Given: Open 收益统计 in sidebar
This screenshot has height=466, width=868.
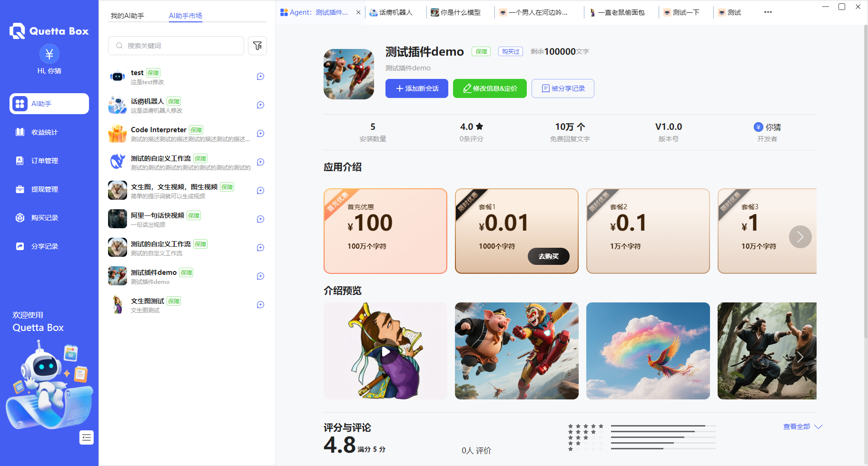Looking at the screenshot, I should [49, 132].
